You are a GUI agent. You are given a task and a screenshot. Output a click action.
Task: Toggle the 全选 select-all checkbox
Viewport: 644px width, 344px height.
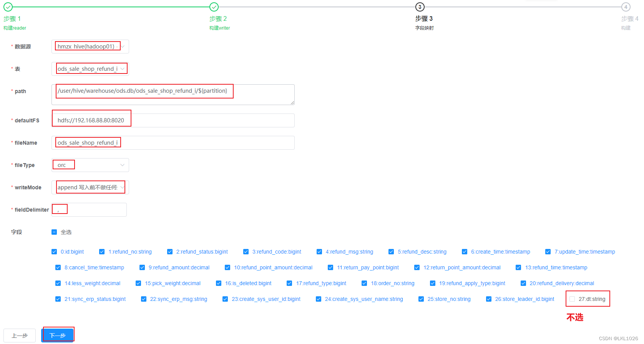point(54,232)
